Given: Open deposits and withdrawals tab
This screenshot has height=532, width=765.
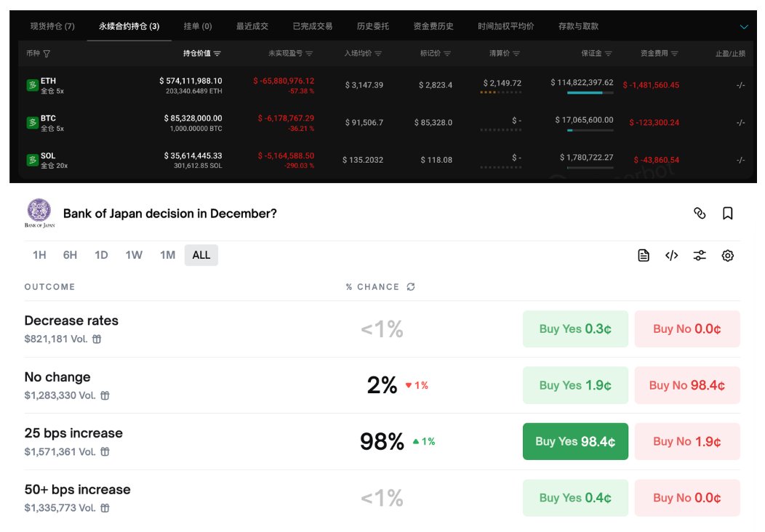Looking at the screenshot, I should pyautogui.click(x=578, y=26).
